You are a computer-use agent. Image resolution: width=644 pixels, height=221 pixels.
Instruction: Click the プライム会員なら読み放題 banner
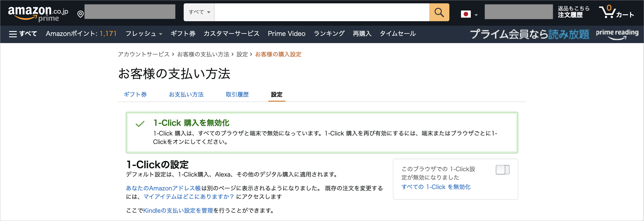[530, 34]
